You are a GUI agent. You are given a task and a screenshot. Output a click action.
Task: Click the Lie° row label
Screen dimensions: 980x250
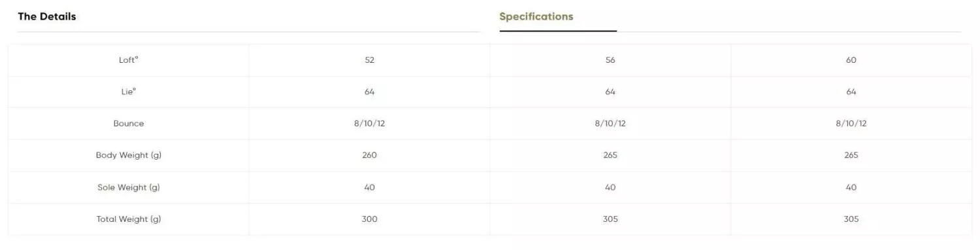129,92
